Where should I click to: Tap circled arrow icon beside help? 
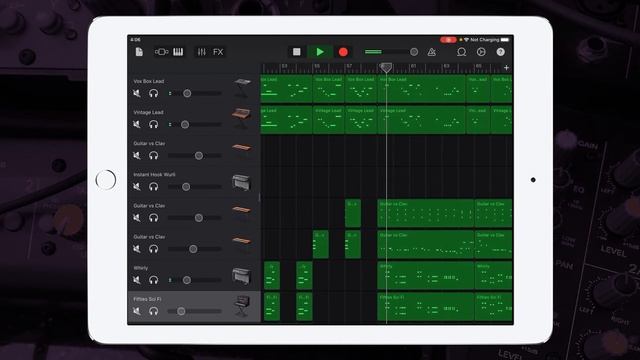[481, 52]
